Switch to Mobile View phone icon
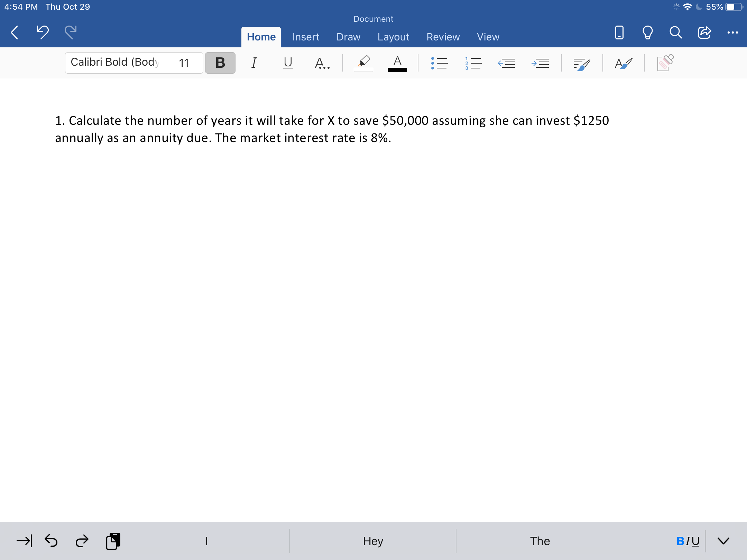 point(619,32)
